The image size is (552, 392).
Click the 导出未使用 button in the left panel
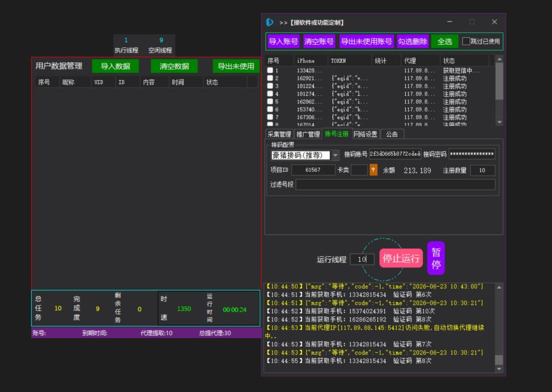[236, 66]
